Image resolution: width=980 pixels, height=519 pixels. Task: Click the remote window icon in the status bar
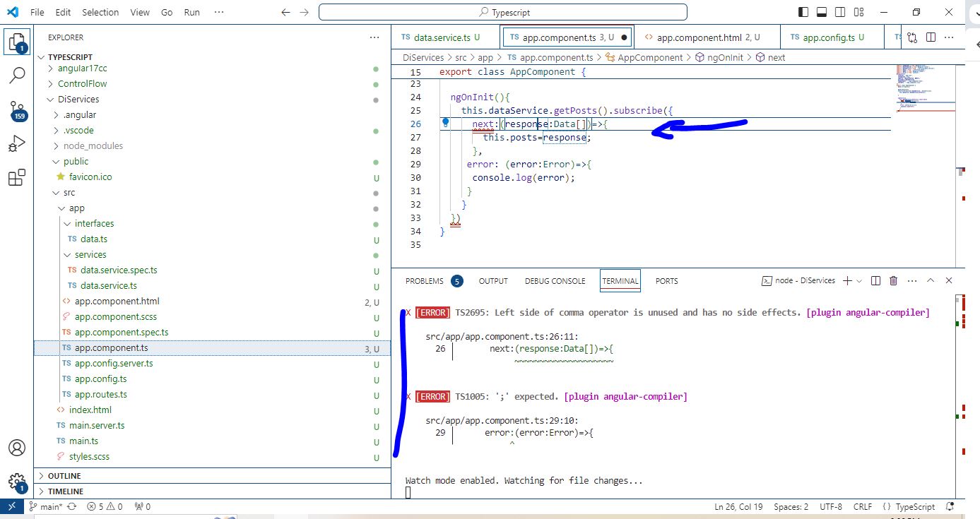point(12,506)
